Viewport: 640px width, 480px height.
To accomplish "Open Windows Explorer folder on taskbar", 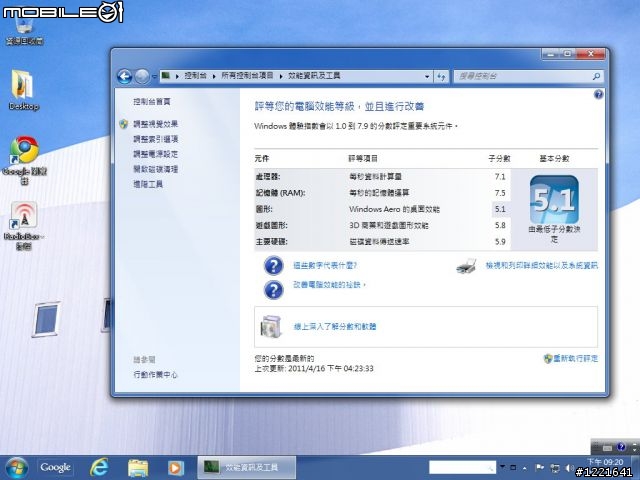I will click(x=138, y=468).
